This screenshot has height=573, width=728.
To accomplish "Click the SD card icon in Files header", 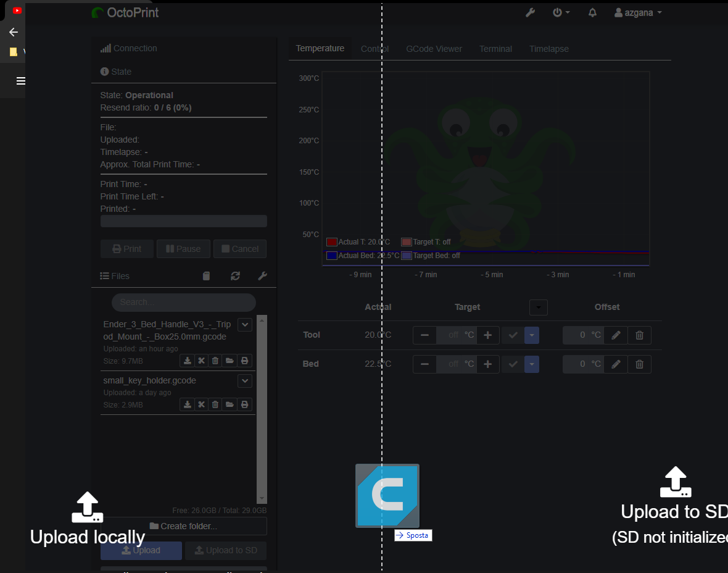I will pos(207,276).
